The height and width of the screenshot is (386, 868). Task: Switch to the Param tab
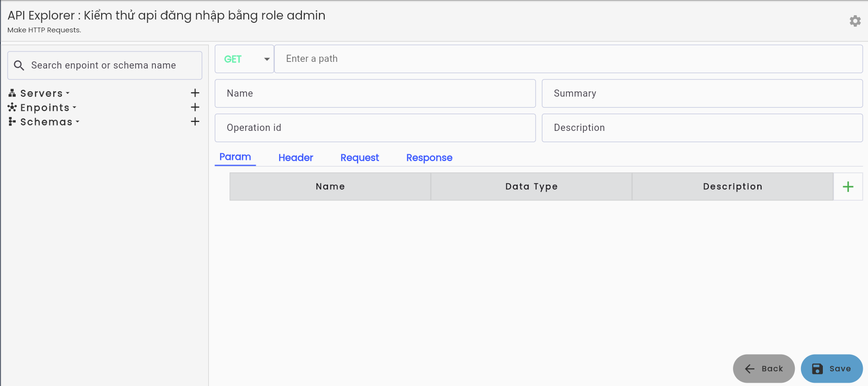coord(235,157)
